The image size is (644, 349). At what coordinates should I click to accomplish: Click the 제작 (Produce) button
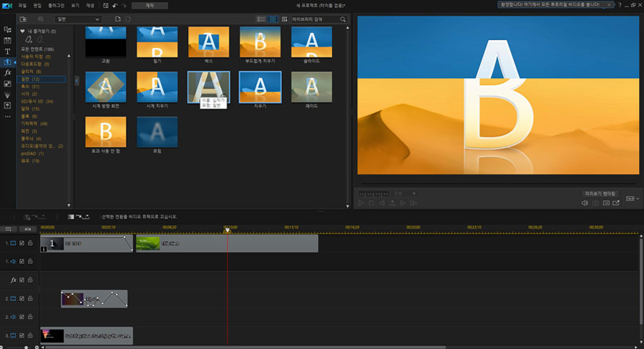tap(150, 6)
